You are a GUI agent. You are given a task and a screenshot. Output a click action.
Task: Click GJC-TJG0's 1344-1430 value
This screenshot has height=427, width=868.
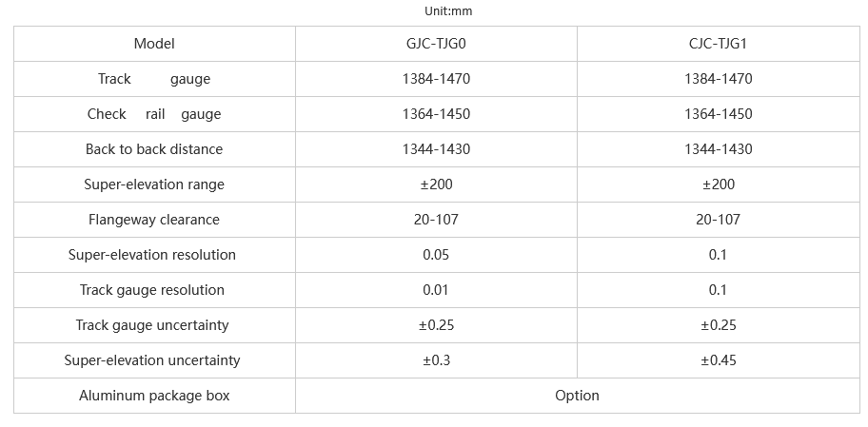click(x=436, y=149)
